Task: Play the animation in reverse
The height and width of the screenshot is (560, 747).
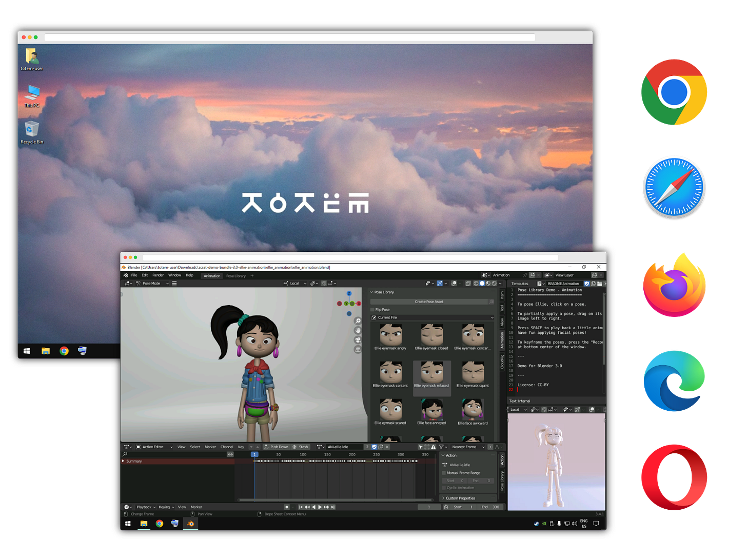Action: [313, 507]
